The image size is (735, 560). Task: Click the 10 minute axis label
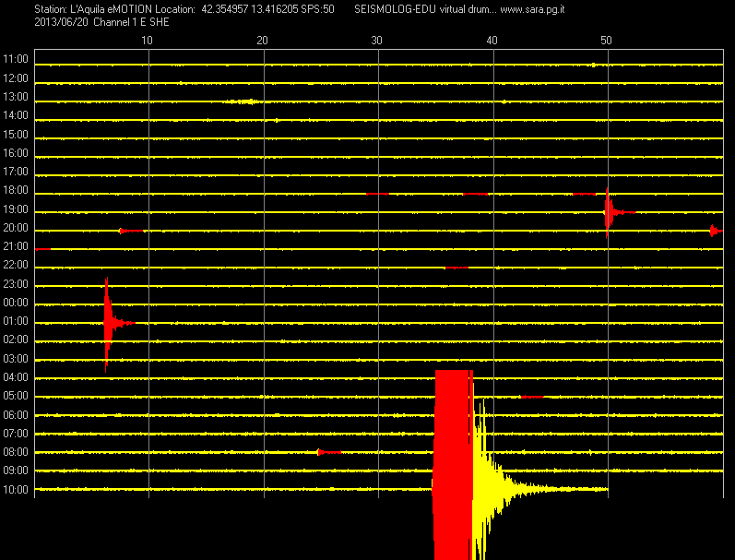(148, 41)
